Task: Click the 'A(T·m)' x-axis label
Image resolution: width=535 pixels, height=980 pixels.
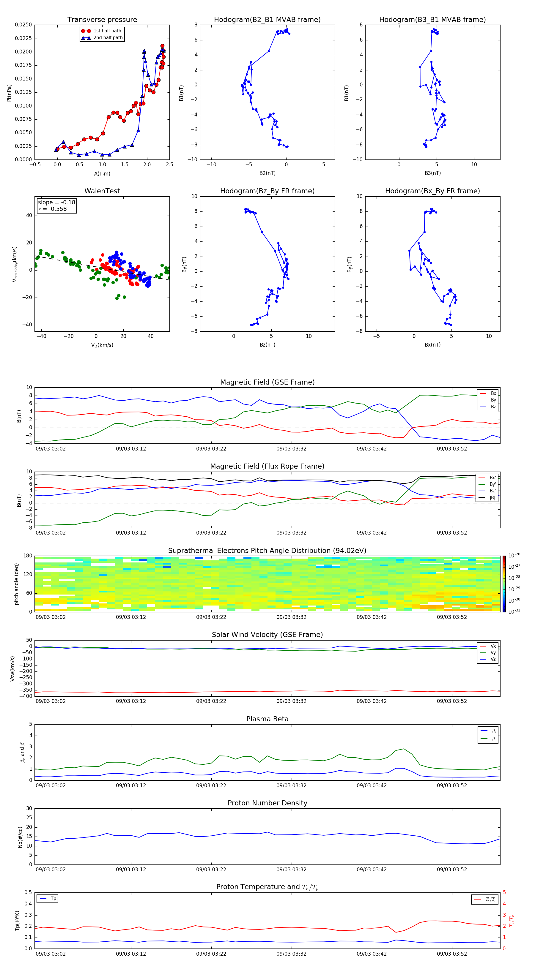Action: click(102, 174)
